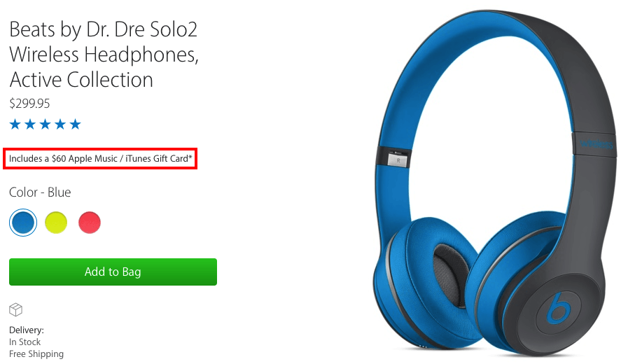Screen dimensions: 621x364
Task: Click the fifth rating star
Action: (75, 125)
